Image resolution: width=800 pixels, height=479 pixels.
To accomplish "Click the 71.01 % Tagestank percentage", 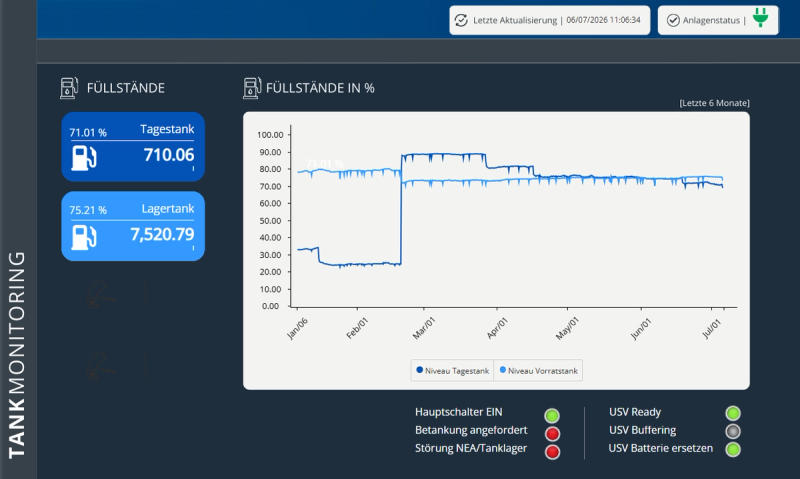I will pyautogui.click(x=88, y=133).
